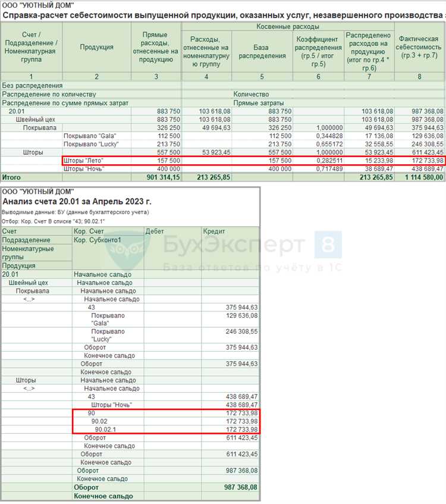Click direct expenses total 901 314,15

[163, 177]
